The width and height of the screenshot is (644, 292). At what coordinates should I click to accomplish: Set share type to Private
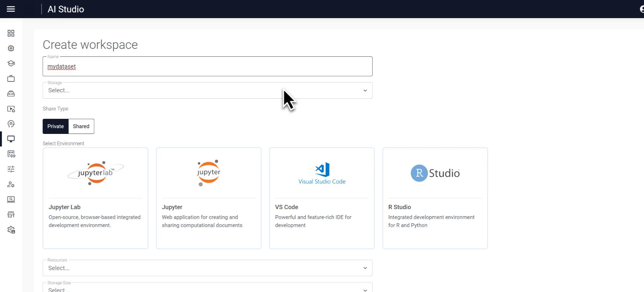coord(55,126)
